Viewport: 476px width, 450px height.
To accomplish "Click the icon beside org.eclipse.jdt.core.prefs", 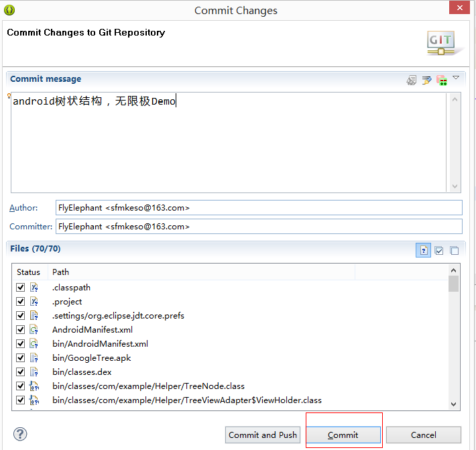I will 34,315.
